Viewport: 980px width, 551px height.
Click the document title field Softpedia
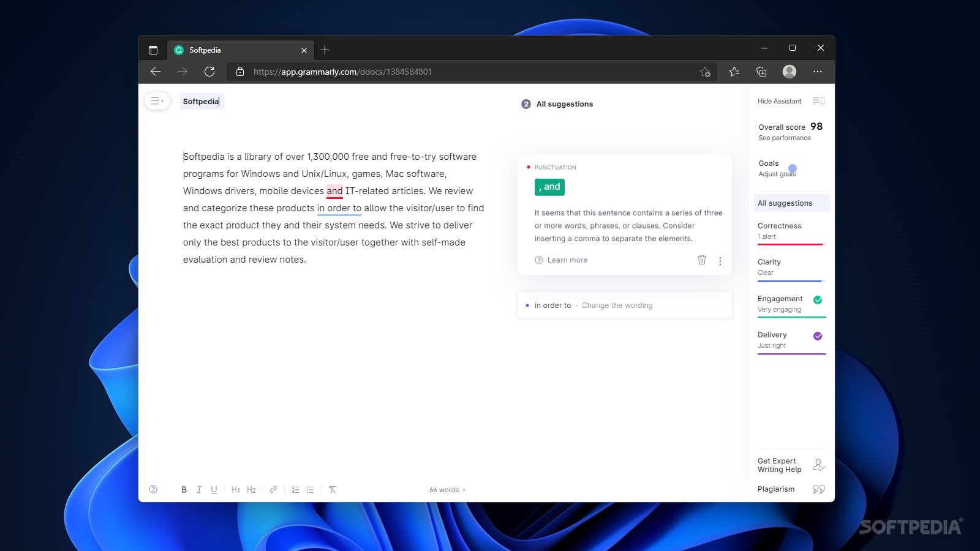click(202, 101)
